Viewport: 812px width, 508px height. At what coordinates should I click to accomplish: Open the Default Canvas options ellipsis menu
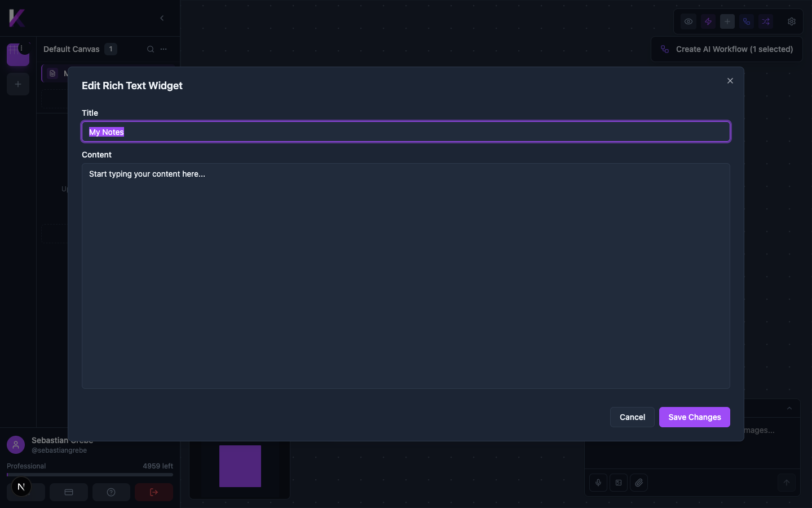[164, 49]
